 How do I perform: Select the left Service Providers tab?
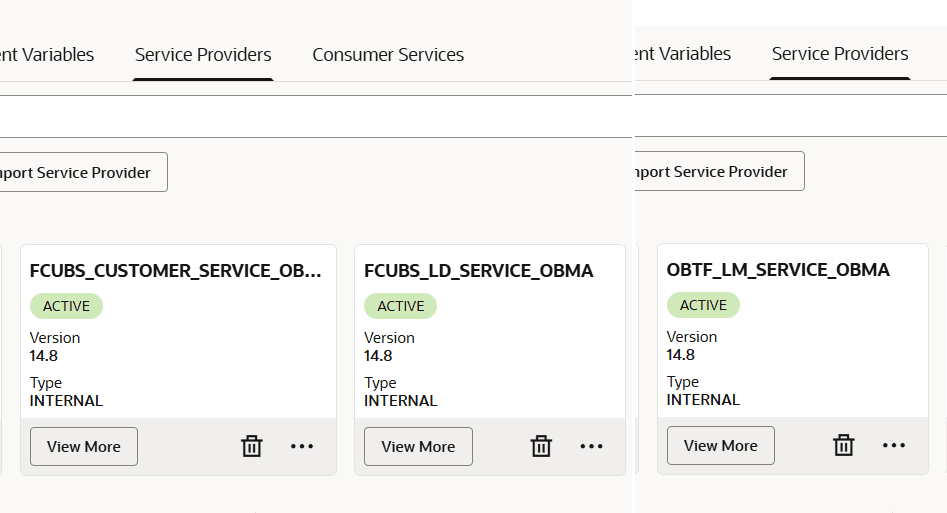point(203,55)
